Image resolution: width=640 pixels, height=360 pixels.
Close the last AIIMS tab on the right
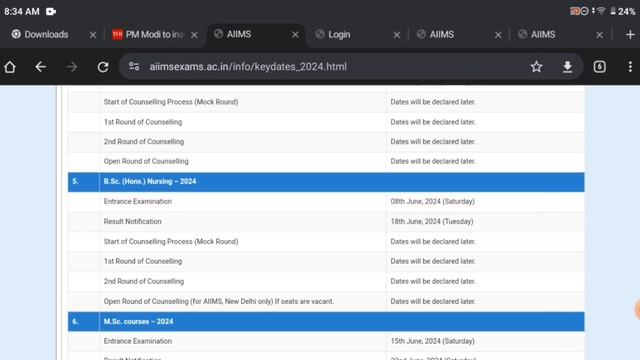[600, 35]
